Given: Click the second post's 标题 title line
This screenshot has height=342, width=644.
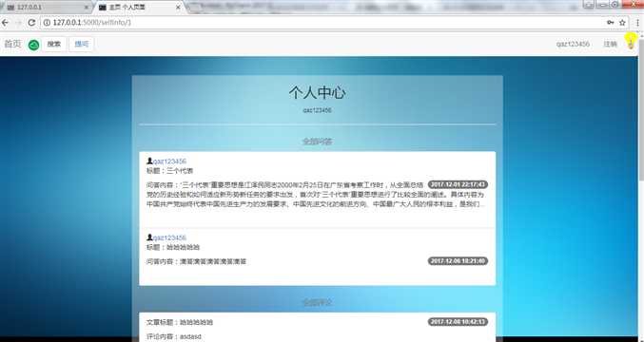Looking at the screenshot, I should (173, 247).
